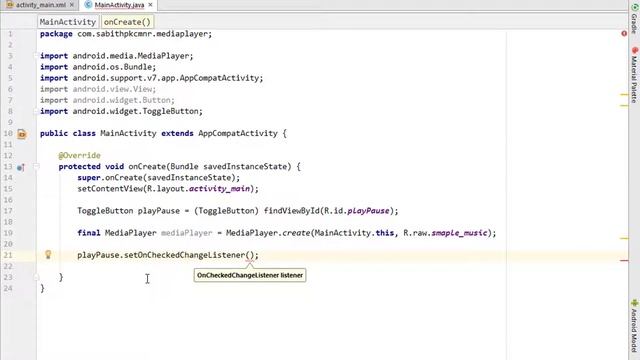This screenshot has height=360, width=640.
Task: Click the import 'android.widget.ToggleButton'
Action: [x=136, y=111]
